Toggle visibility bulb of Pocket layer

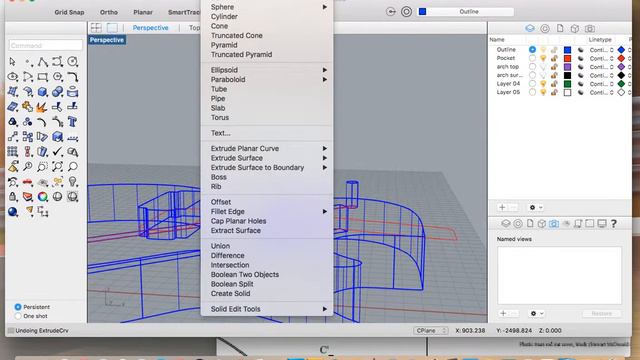coord(543,58)
